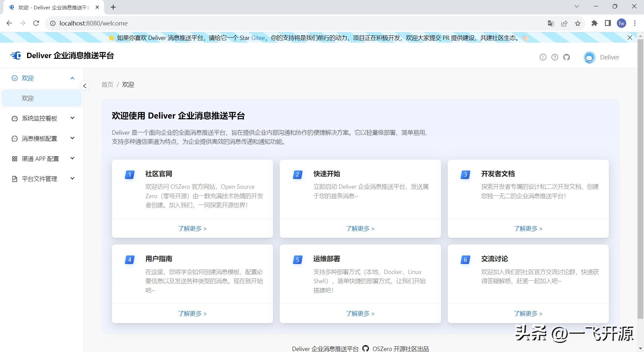
Task: Click the 首页 breadcrumb
Action: (x=107, y=85)
